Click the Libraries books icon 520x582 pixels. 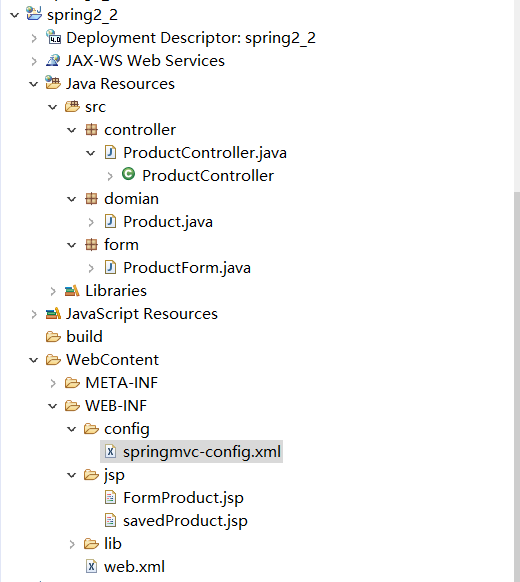[72, 291]
